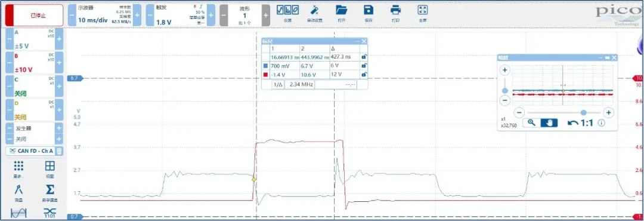This screenshot has width=644, height=221.
Task: Go to the next waveform with the 波形 plus button
Action: click(x=266, y=15)
